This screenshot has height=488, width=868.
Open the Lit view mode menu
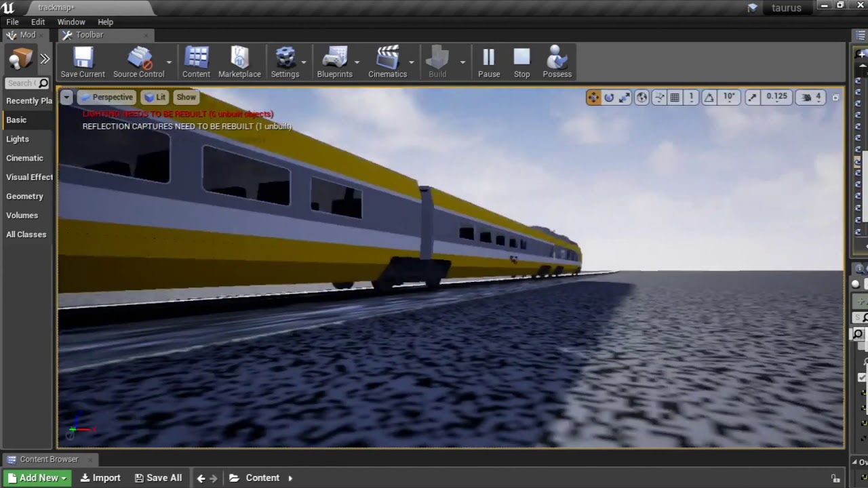click(x=155, y=98)
